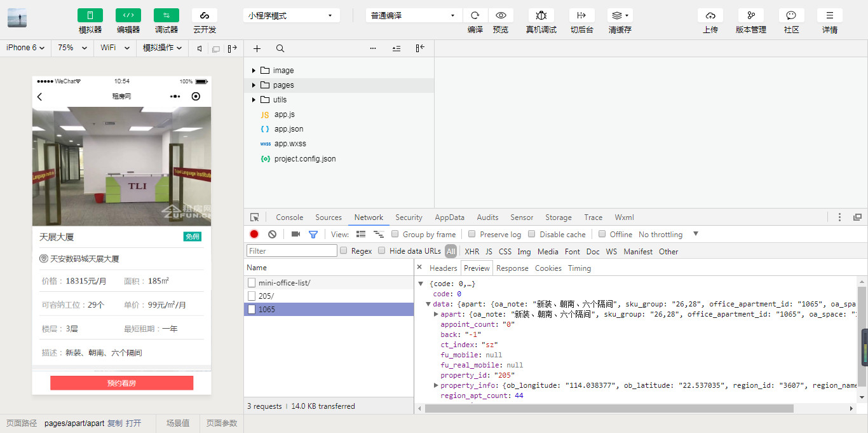868x433 pixels.
Task: Click the 场景值 status bar item
Action: pyautogui.click(x=178, y=423)
